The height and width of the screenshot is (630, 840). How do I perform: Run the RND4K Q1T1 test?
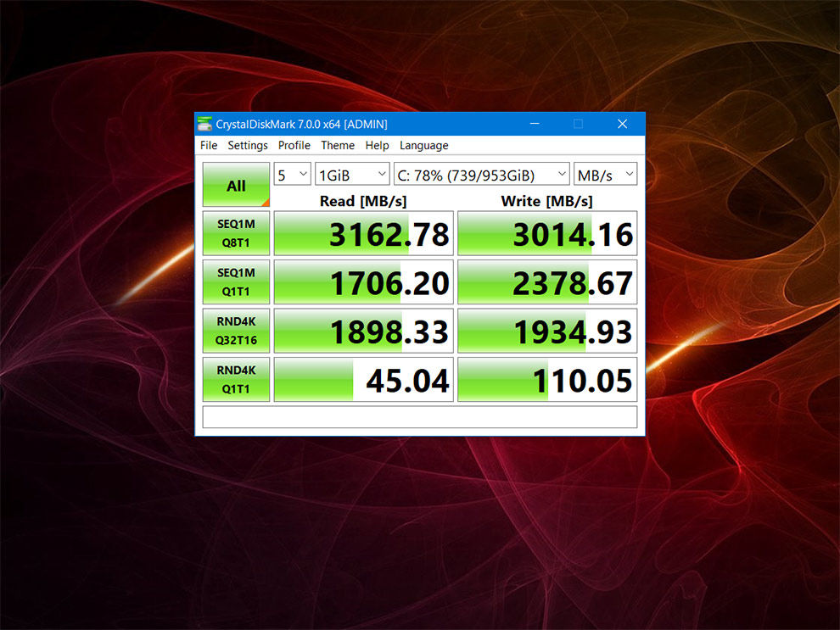click(236, 380)
